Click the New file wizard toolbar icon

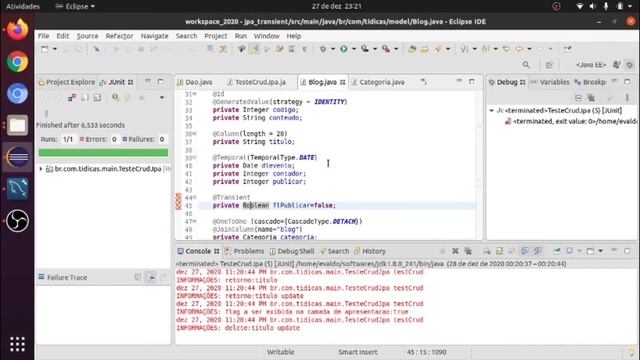[x=44, y=49]
